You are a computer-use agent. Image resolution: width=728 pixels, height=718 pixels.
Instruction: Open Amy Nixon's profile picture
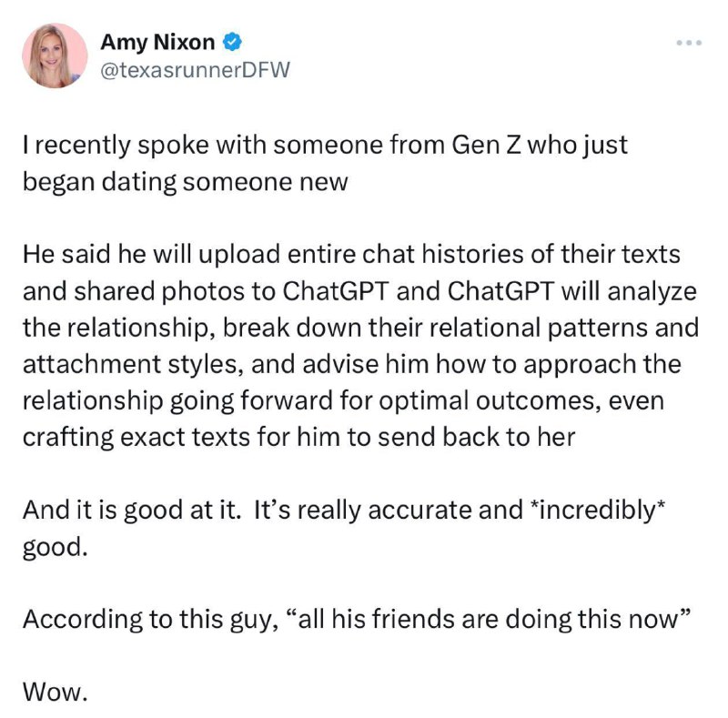(56, 56)
